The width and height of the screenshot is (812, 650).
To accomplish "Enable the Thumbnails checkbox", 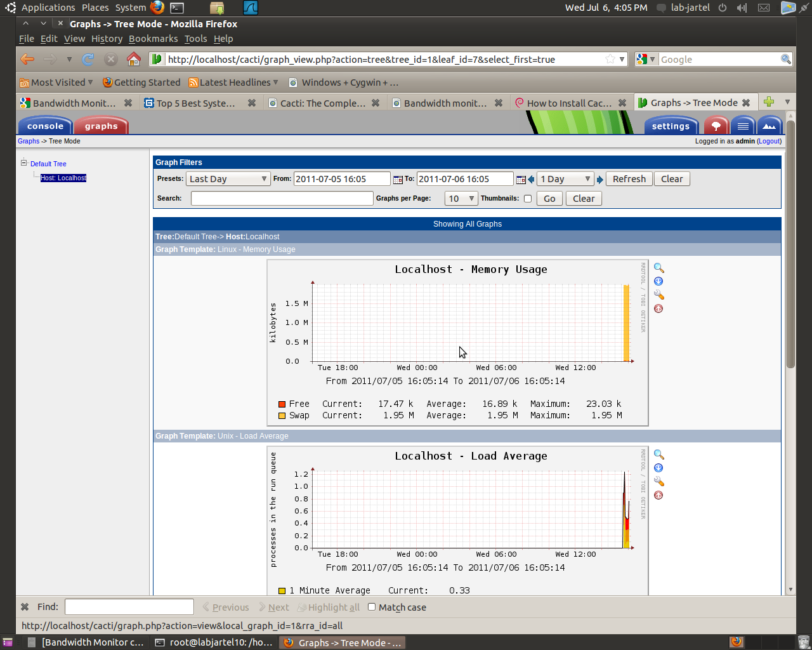I will 527,198.
